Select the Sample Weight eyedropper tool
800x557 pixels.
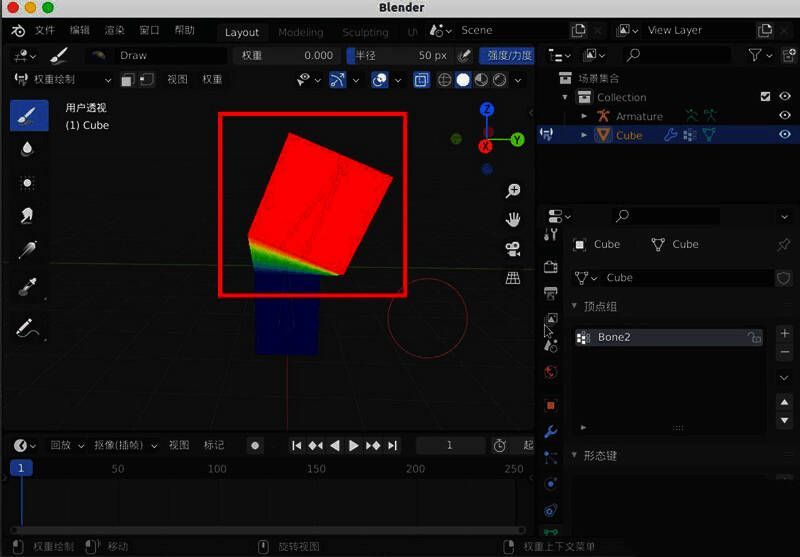28,288
